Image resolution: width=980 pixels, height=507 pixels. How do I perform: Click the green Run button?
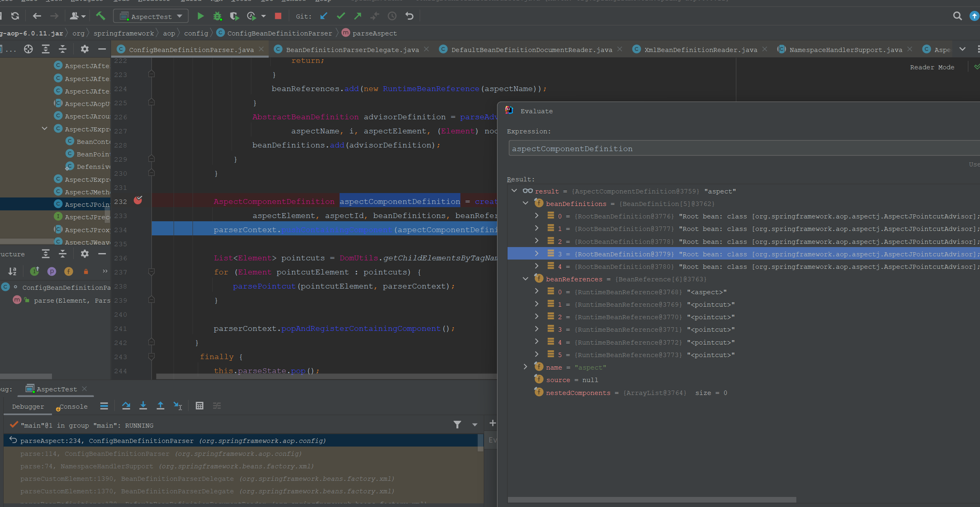(200, 16)
